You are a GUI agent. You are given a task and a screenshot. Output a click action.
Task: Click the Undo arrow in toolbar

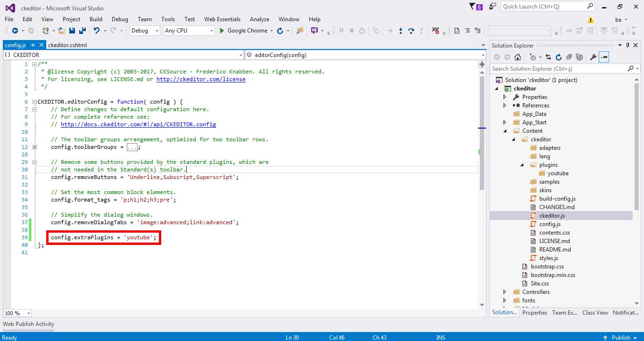point(97,31)
